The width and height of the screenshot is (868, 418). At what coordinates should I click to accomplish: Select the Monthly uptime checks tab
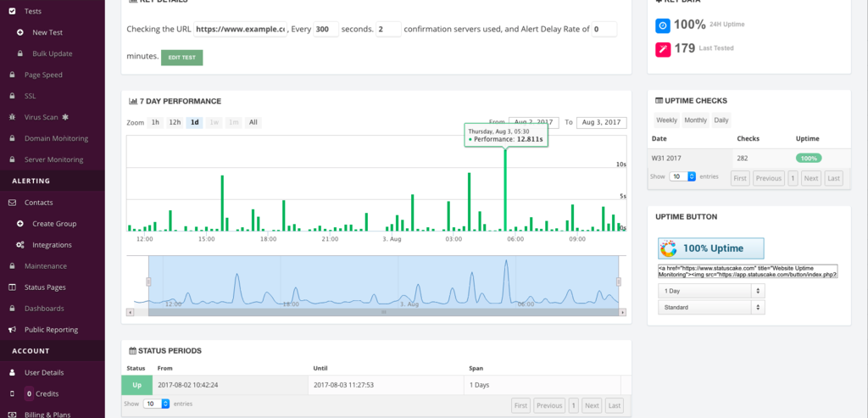click(x=695, y=120)
